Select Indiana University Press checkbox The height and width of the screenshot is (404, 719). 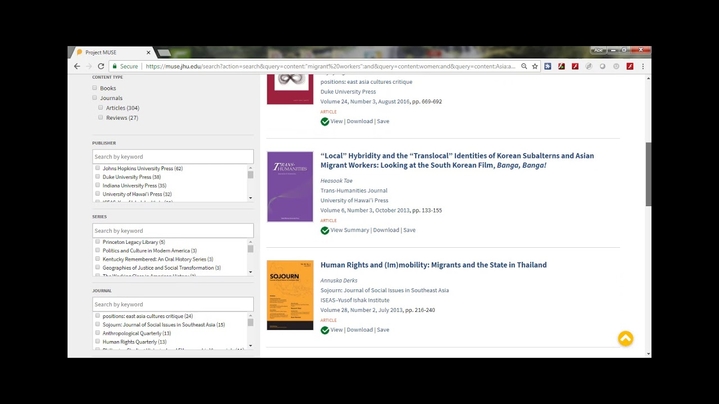point(97,185)
